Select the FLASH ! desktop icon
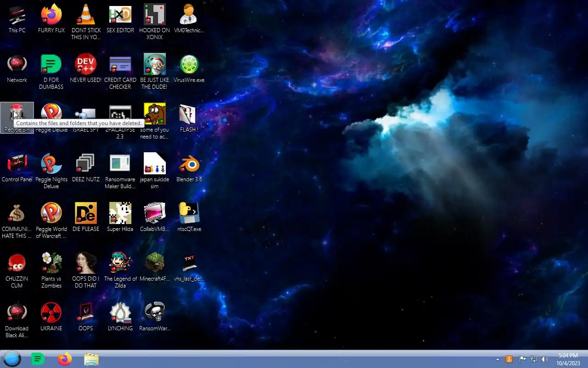588x368 pixels. click(x=189, y=119)
